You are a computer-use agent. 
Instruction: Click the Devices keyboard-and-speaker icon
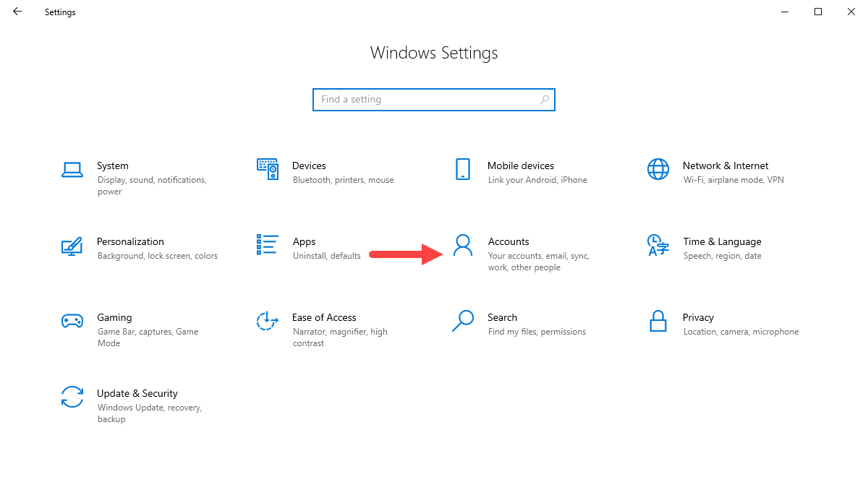click(x=268, y=169)
